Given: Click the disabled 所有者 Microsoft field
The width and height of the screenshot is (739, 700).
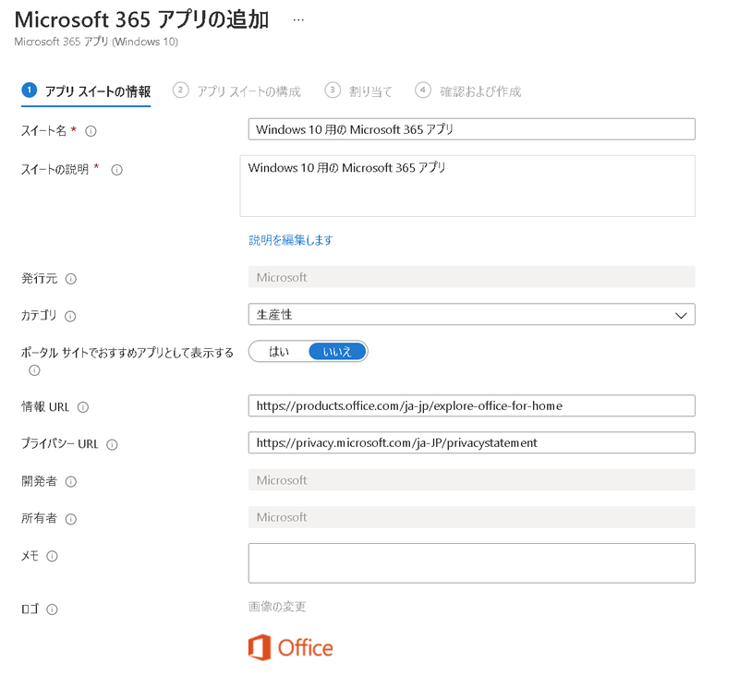Looking at the screenshot, I should coord(471,517).
